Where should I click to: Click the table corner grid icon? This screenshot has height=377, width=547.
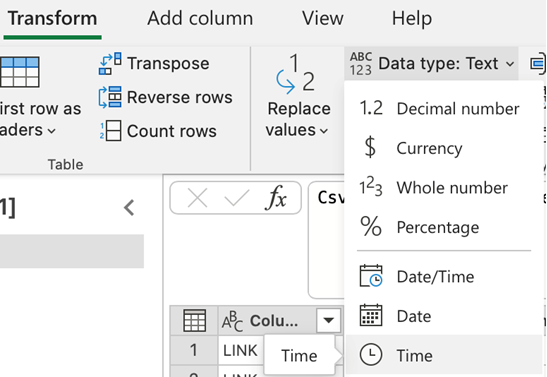[194, 320]
